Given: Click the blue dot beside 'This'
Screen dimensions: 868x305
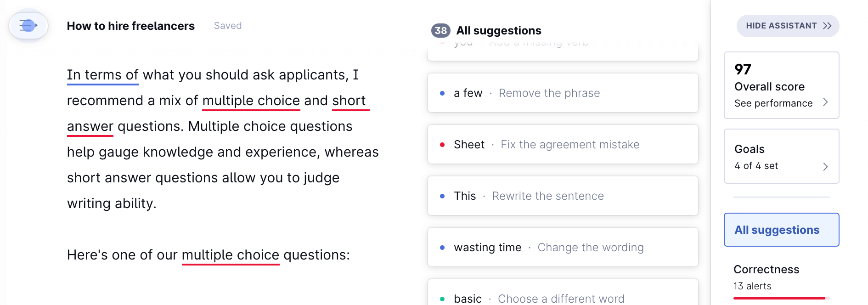Looking at the screenshot, I should click(441, 196).
